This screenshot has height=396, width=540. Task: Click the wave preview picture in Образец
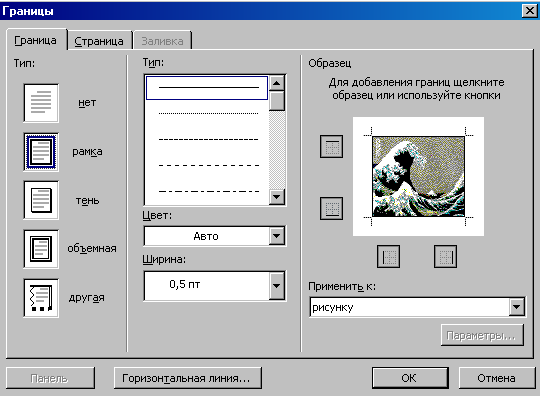coord(418,177)
